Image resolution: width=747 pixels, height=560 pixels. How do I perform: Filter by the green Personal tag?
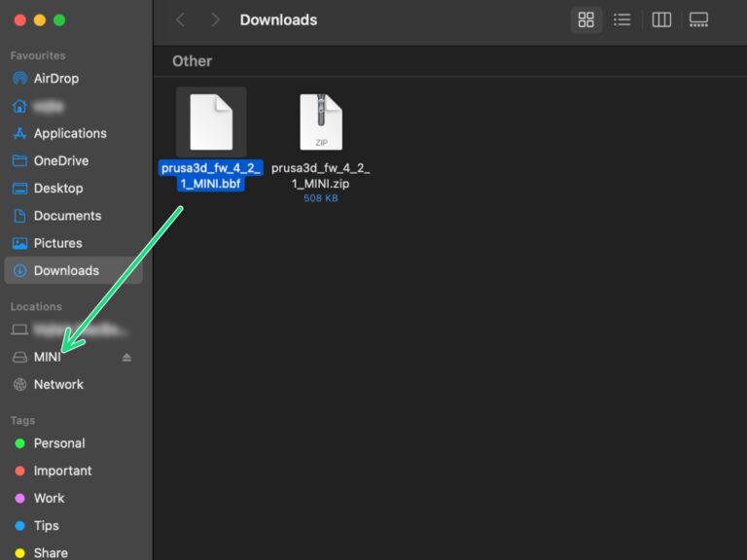pyautogui.click(x=58, y=443)
